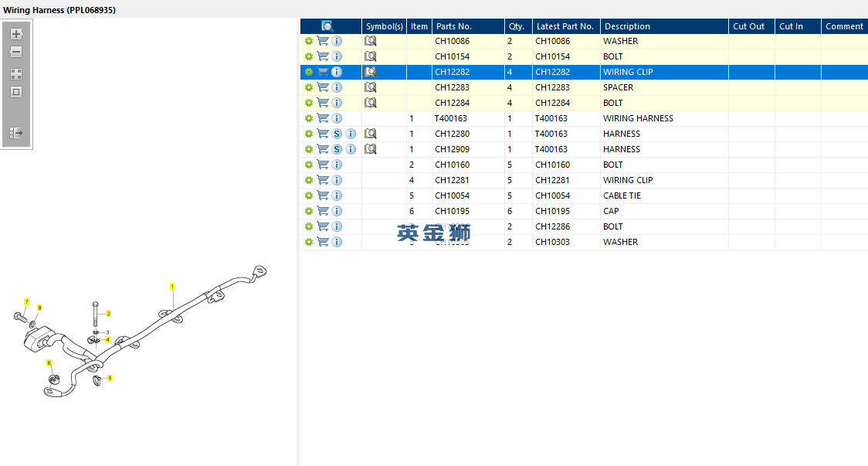Viewport: 868px width, 466px height.
Task: Add CH12284 BOLT to cart
Action: point(323,103)
